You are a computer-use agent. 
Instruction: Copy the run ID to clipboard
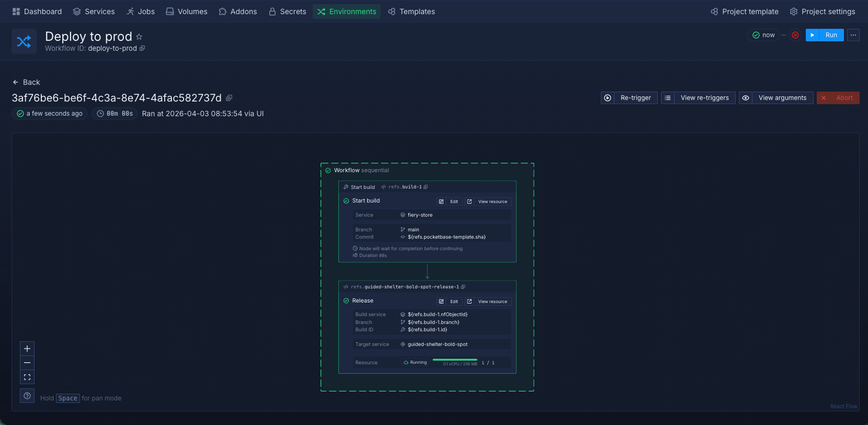229,98
